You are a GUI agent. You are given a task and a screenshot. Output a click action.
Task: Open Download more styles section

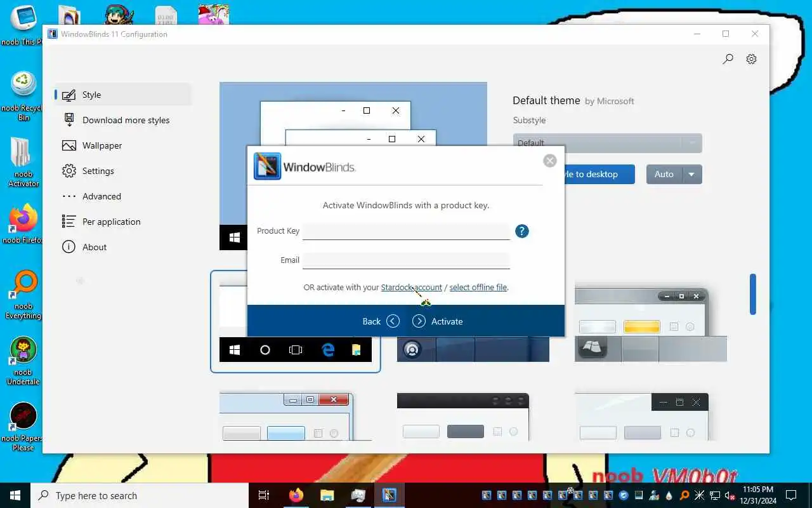coord(122,120)
